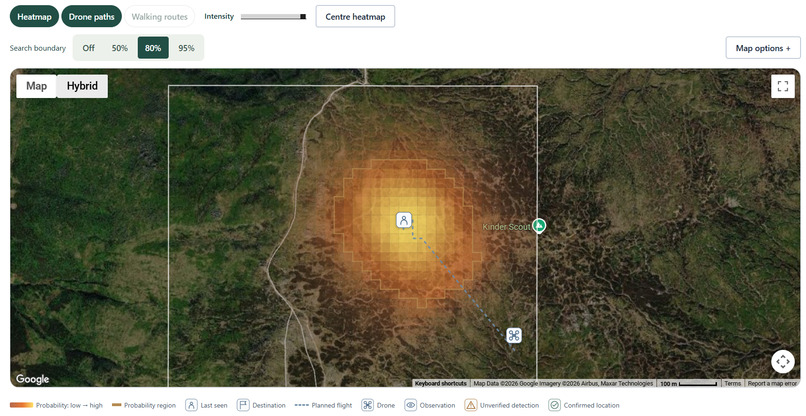Click the Destination flag legend icon
806x416 pixels.
(243, 405)
